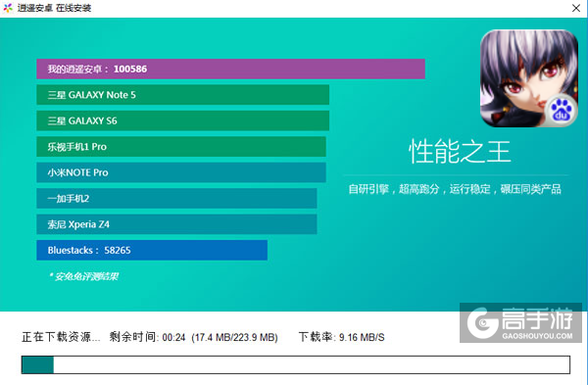The image size is (588, 385).
Task: Click the download rate 9.16 MB/S text
Action: click(x=362, y=337)
